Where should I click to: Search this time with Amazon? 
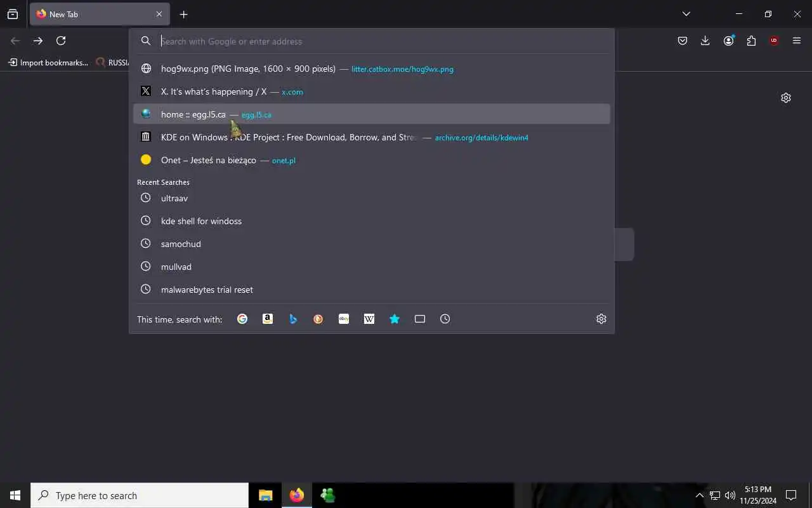pyautogui.click(x=268, y=319)
